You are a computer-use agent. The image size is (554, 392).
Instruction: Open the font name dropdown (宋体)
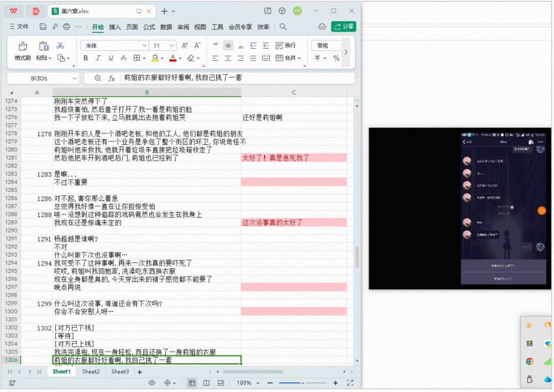pyautogui.click(x=145, y=46)
